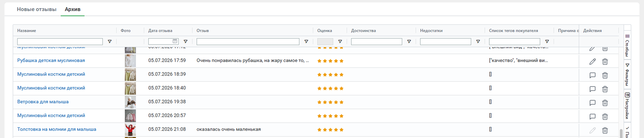This screenshot has height=138, width=644.
Task: Sort by the Достоинства column header
Action: pyautogui.click(x=363, y=30)
